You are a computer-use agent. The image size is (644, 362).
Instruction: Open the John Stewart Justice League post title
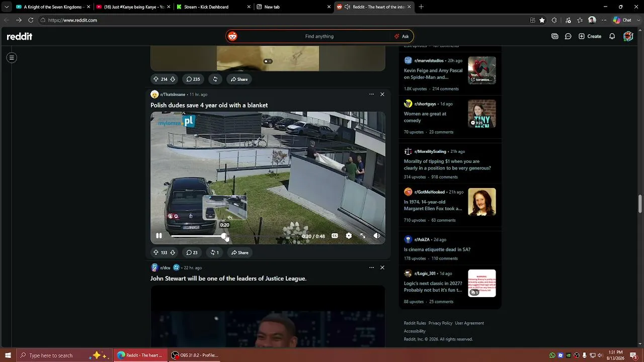228,279
